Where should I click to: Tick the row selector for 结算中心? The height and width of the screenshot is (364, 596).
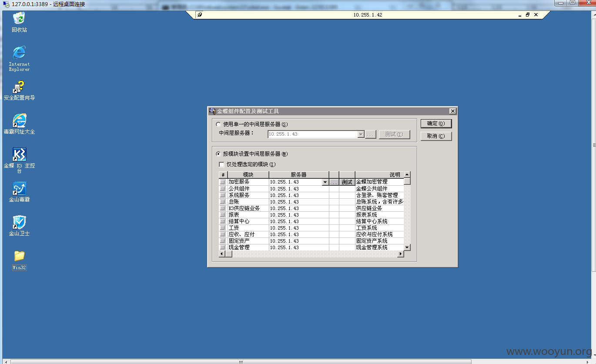pos(223,221)
